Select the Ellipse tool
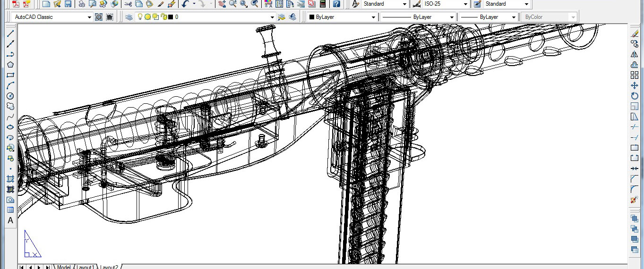Screen dimensions: 644x269 pyautogui.click(x=10, y=127)
